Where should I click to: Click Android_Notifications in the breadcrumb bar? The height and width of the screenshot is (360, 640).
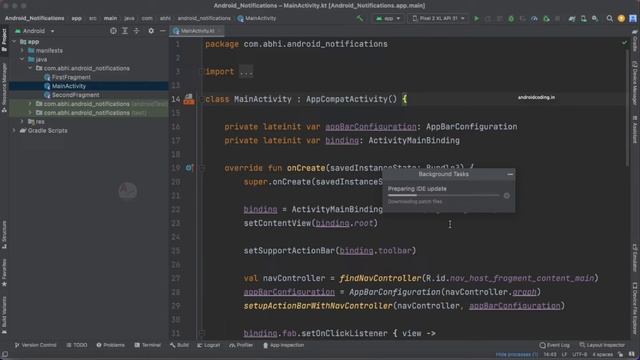(35, 18)
